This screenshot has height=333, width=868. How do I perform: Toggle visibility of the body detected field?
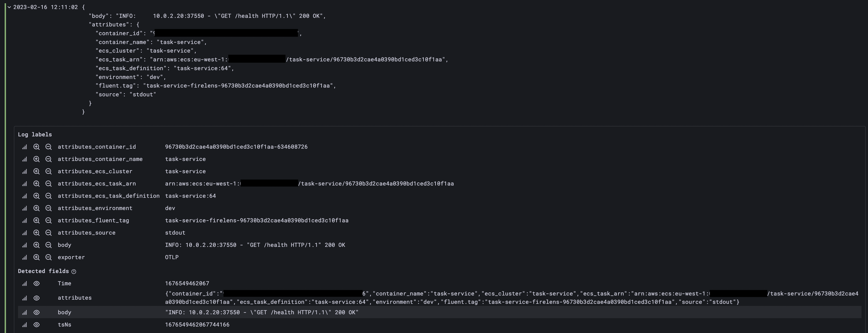[x=37, y=312]
